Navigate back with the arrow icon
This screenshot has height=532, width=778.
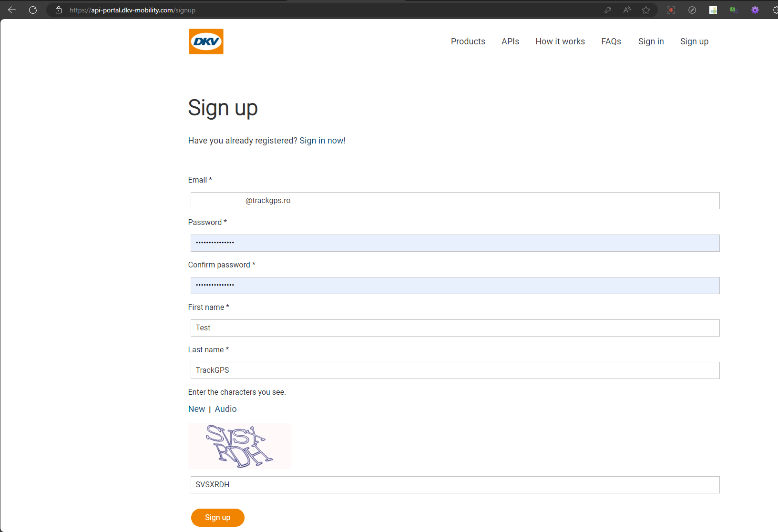pos(11,10)
